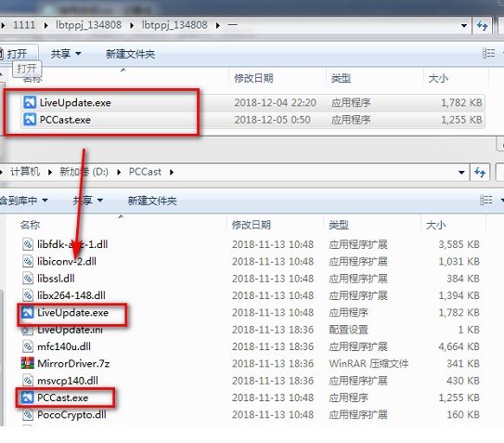504x443 pixels.
Task: Go to 计算机 in breadcrumb path
Action: (x=25, y=172)
